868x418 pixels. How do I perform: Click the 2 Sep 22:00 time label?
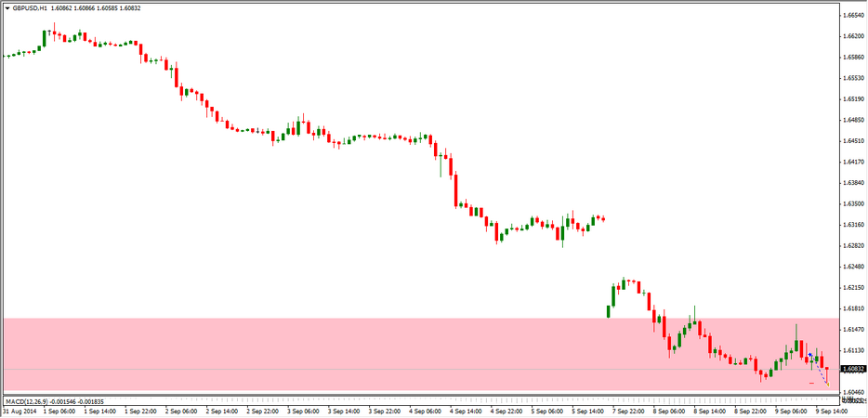tap(261, 410)
